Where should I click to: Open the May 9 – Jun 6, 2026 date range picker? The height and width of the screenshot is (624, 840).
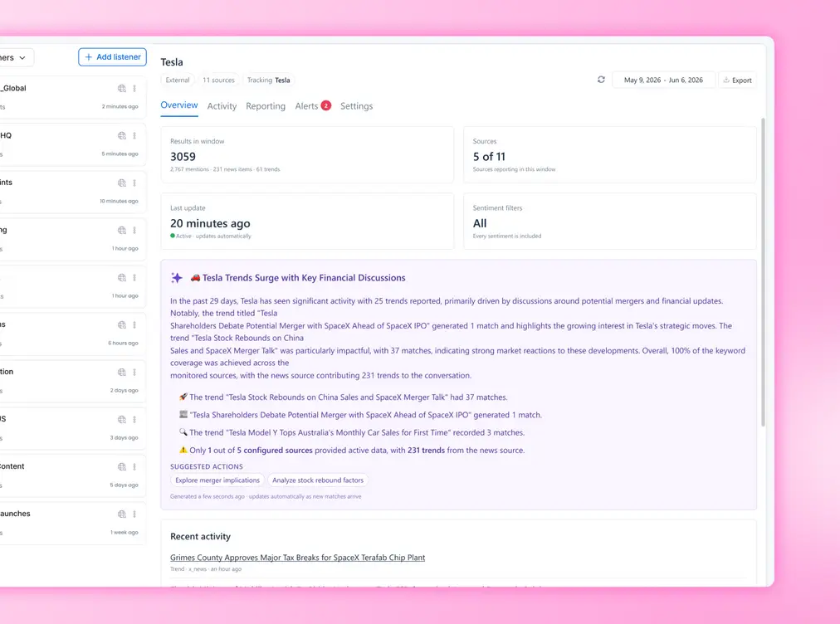[663, 80]
